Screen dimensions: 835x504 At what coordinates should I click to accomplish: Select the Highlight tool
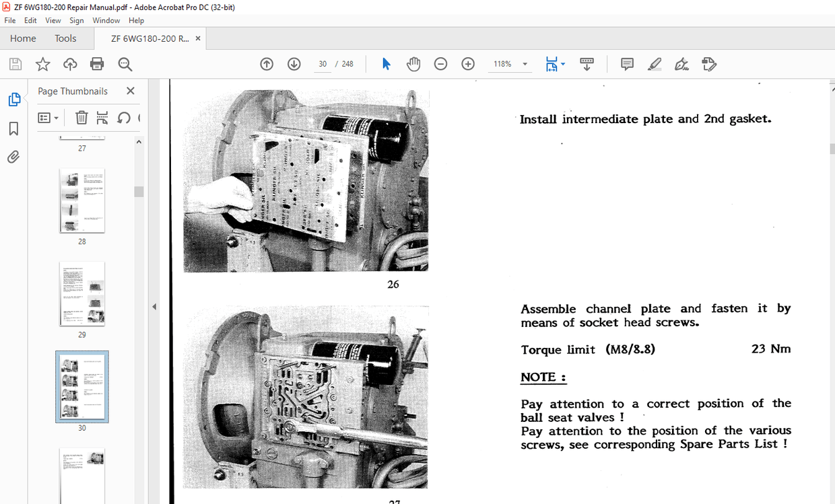point(654,64)
